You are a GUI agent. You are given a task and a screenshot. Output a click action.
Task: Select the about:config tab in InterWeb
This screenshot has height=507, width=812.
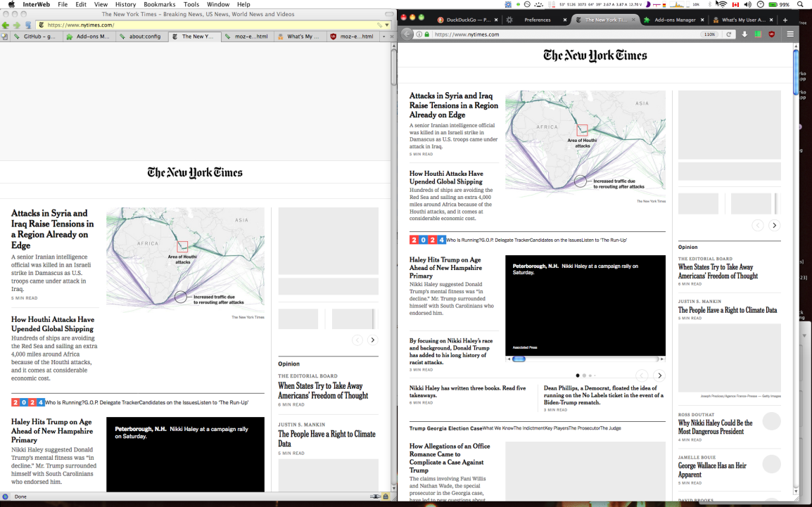tap(141, 37)
